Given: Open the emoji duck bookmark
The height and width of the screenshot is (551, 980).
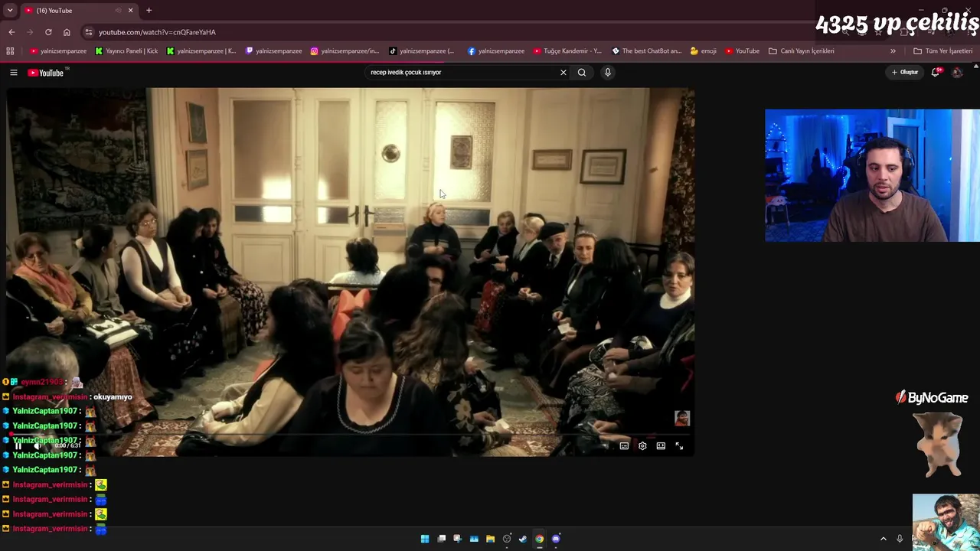Looking at the screenshot, I should click(703, 51).
